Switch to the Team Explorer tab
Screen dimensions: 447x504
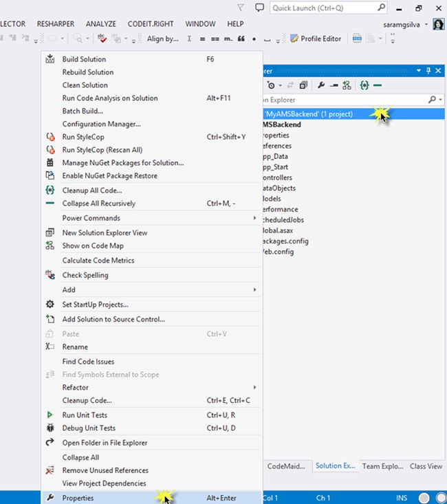click(382, 466)
